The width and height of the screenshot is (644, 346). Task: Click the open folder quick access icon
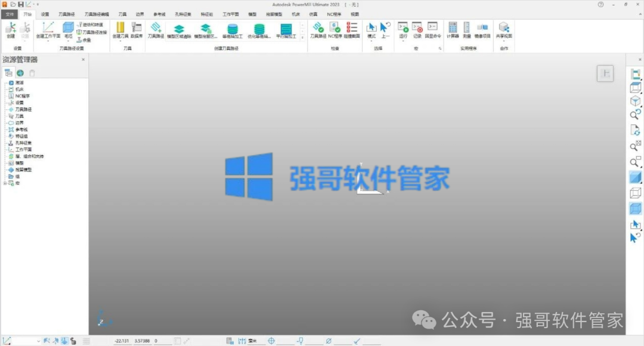coord(13,5)
